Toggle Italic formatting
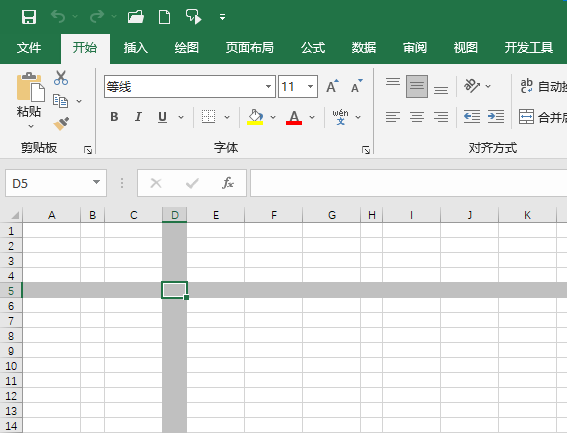567x433 pixels. 138,117
